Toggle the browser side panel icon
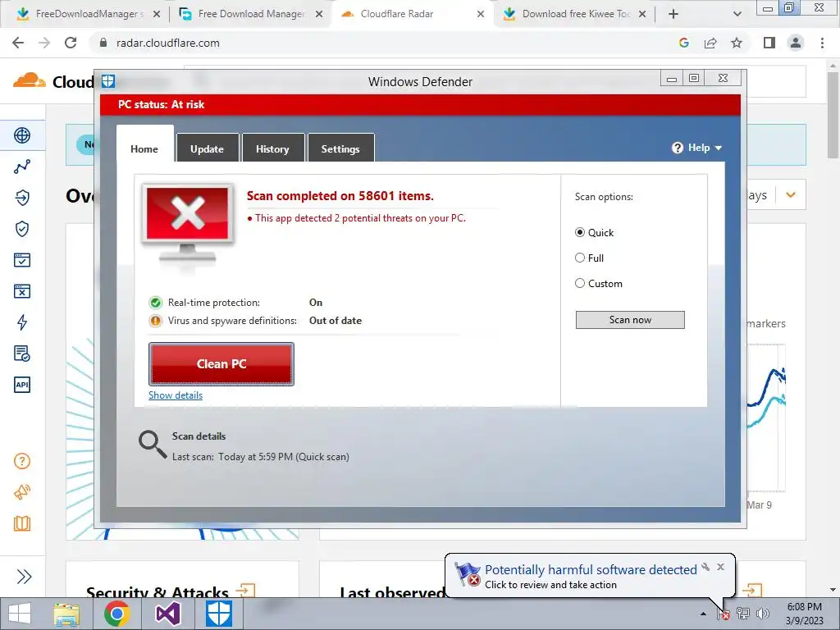Image resolution: width=840 pixels, height=630 pixels. pos(769,43)
